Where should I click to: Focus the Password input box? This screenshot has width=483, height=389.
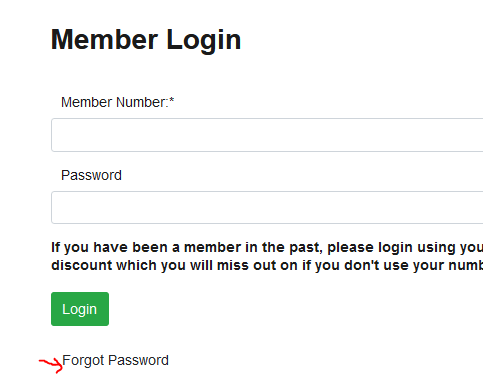pos(267,207)
